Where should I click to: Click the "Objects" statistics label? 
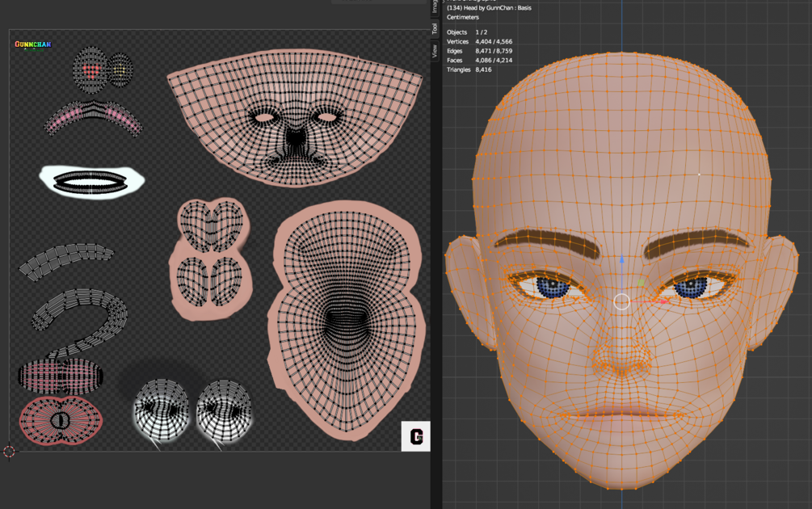pos(456,32)
